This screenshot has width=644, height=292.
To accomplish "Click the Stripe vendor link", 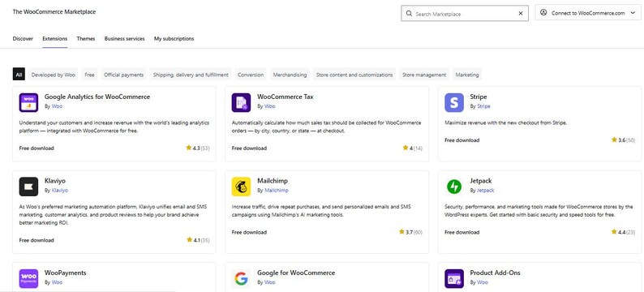I will click(484, 106).
